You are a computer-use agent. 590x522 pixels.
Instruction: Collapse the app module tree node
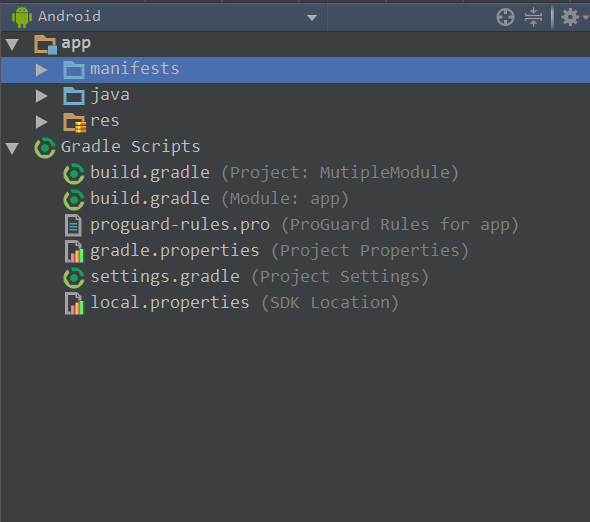tap(12, 44)
